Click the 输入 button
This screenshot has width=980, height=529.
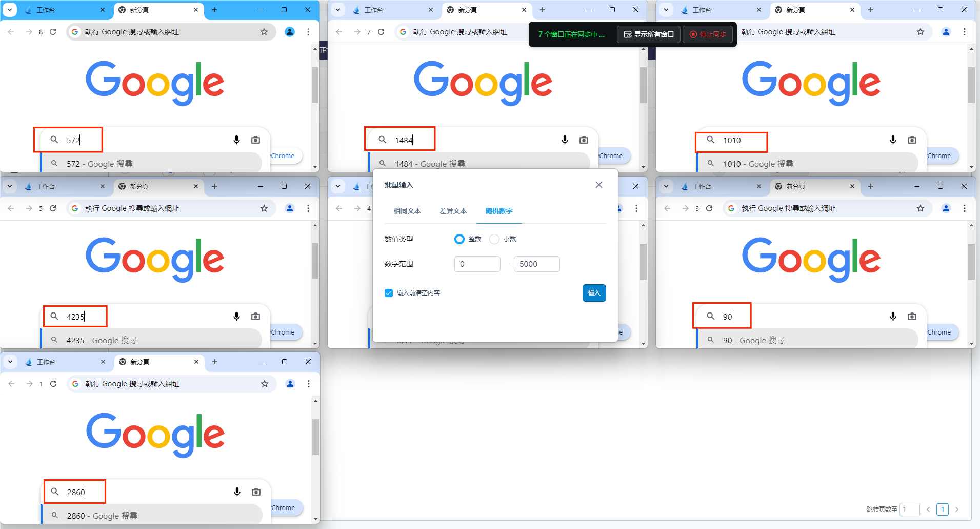[x=594, y=293]
